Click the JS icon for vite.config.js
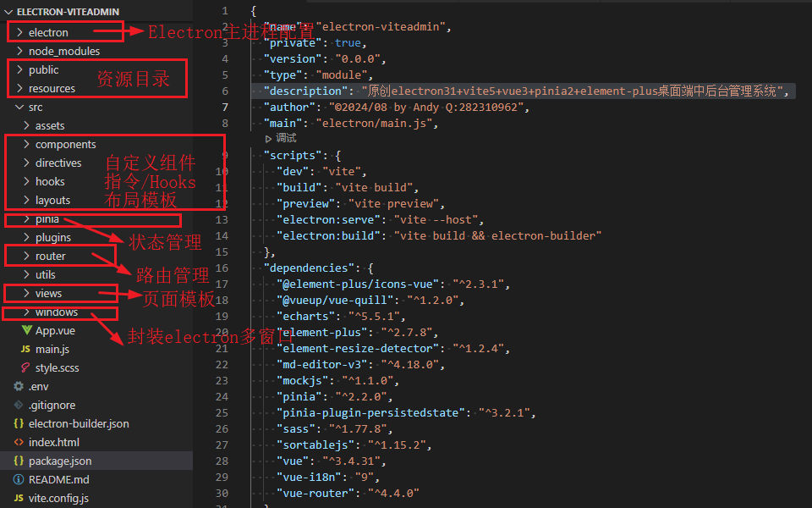Screen dimensions: 812x508 [19, 499]
